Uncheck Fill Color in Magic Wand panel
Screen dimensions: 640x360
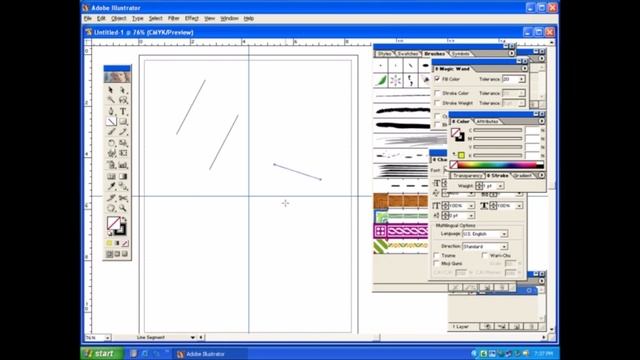coord(437,79)
